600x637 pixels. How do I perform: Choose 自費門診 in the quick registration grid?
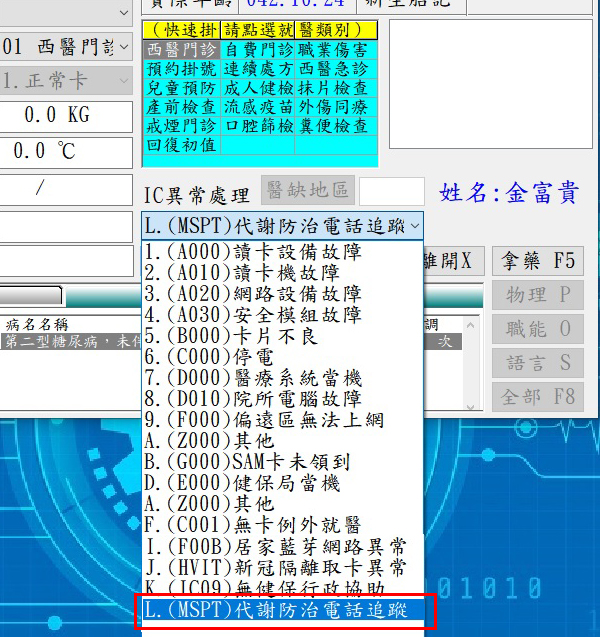click(258, 49)
